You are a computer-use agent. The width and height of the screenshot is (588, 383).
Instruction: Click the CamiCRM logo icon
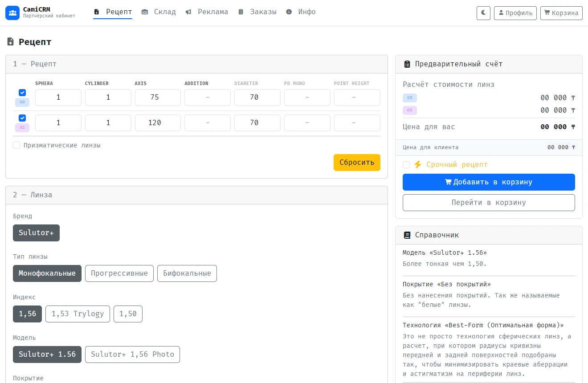coord(12,13)
